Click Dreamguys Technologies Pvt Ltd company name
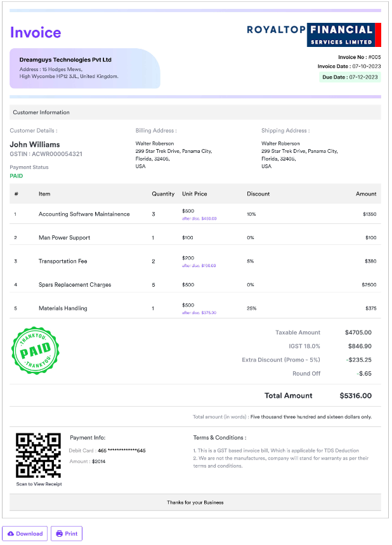392x545 pixels. pos(65,60)
